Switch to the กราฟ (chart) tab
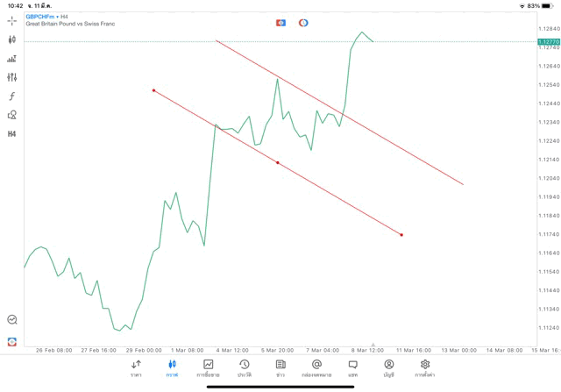 coord(172,367)
